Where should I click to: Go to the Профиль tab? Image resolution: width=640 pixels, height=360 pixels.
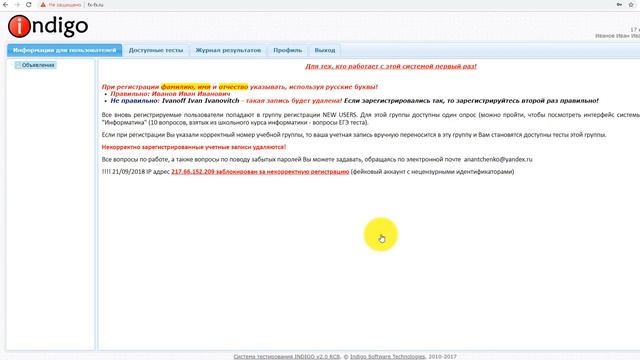(x=288, y=50)
